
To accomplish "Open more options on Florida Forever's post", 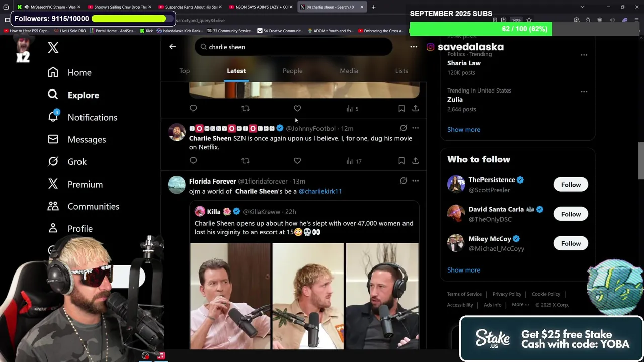I will (415, 180).
